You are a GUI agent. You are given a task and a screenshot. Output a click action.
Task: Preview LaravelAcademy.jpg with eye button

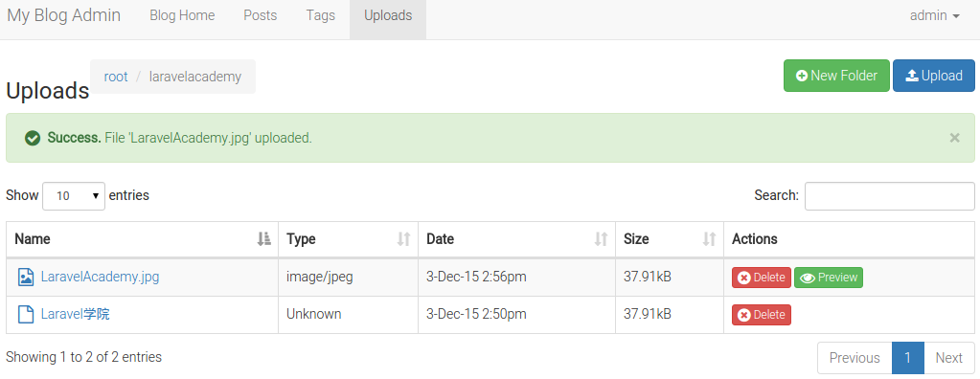coord(829,278)
